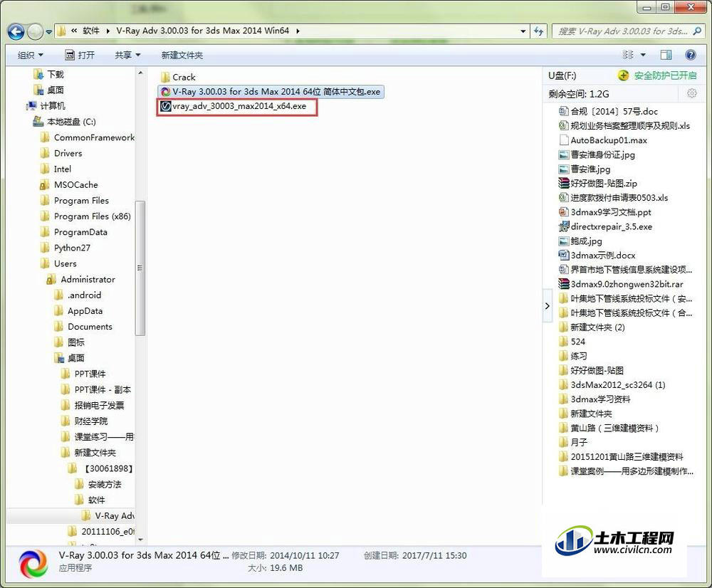Click the 修改日期 value in details pane
The height and width of the screenshot is (588, 712).
pyautogui.click(x=304, y=555)
